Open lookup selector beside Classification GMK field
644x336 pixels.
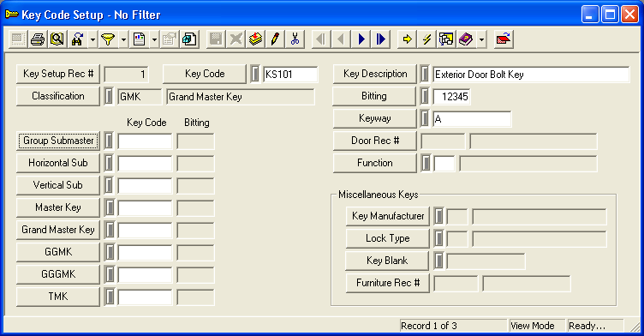tap(109, 97)
